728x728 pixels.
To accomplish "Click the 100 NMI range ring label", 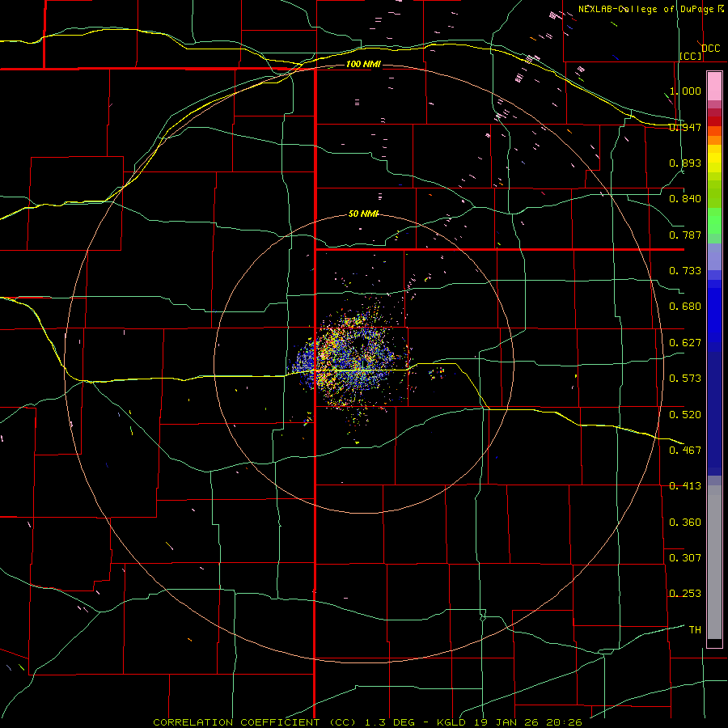I will click(363, 64).
